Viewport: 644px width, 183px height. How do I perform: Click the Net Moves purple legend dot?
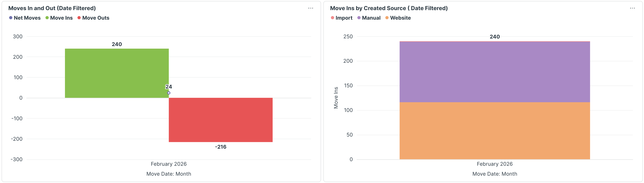[x=11, y=18]
